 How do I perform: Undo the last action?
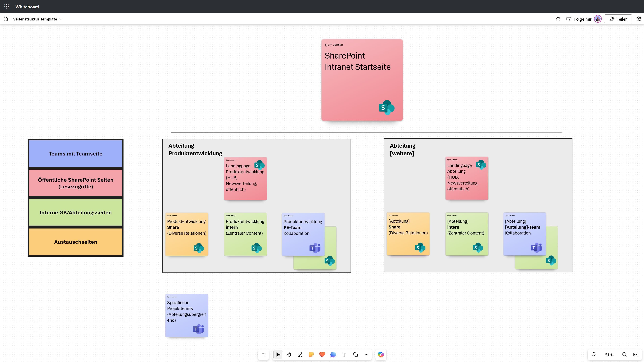click(x=263, y=354)
